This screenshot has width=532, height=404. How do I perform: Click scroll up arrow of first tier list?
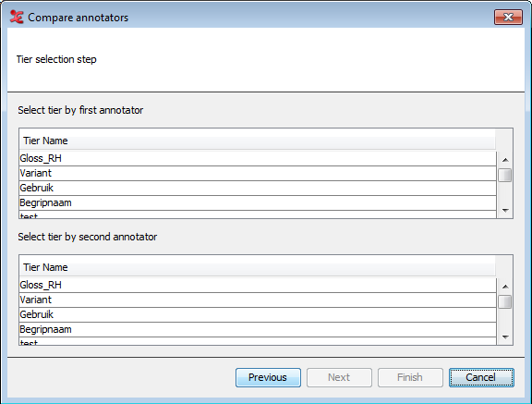coord(505,160)
